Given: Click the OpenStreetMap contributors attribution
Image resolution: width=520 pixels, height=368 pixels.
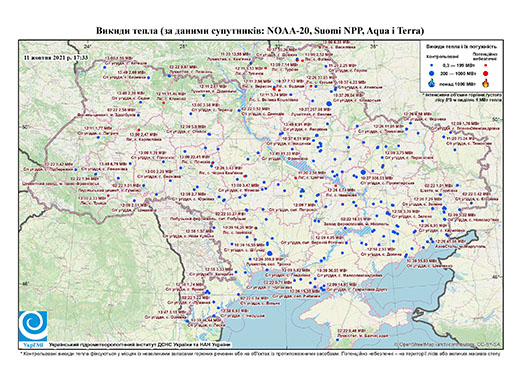Looking at the screenshot, I should coord(448,345).
